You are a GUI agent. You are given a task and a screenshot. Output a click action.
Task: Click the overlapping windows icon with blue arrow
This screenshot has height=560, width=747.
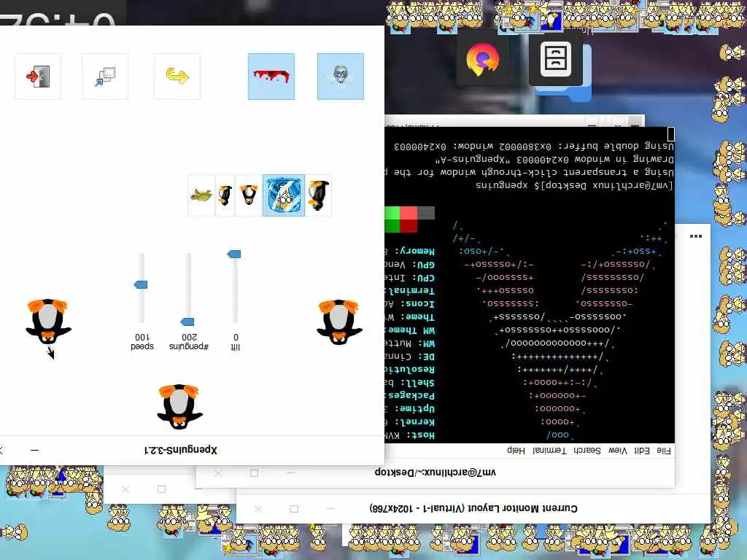point(105,76)
